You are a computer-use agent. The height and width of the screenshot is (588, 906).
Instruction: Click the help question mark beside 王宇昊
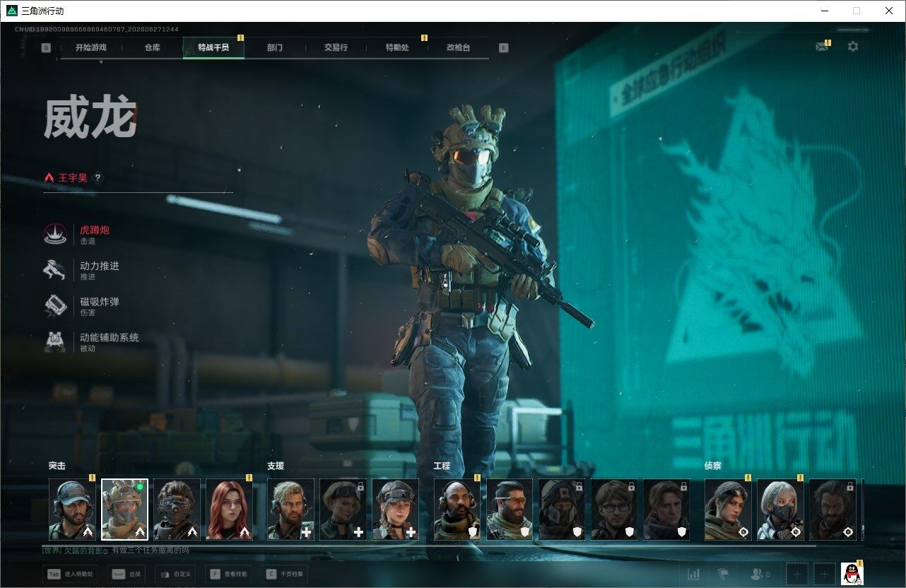click(98, 178)
